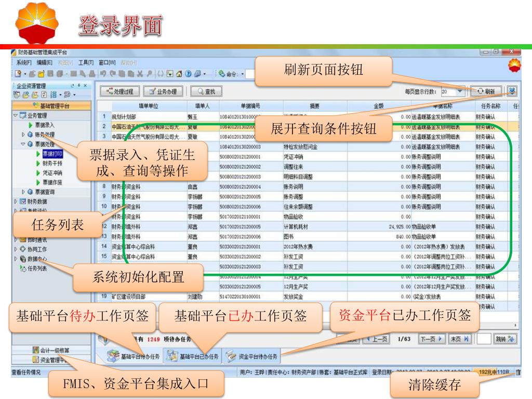Viewport: 532px width, 399px height.
Task: Go to next page with 下一页
Action: point(431,339)
